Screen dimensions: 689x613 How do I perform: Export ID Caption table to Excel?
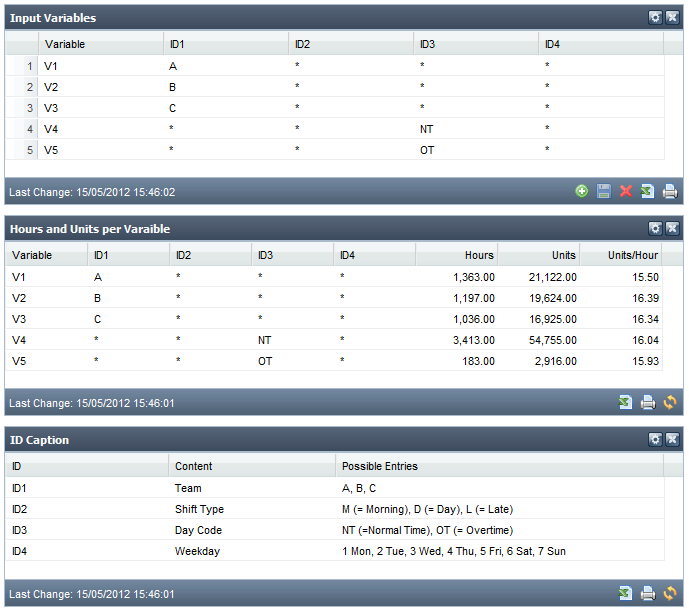pos(625,593)
